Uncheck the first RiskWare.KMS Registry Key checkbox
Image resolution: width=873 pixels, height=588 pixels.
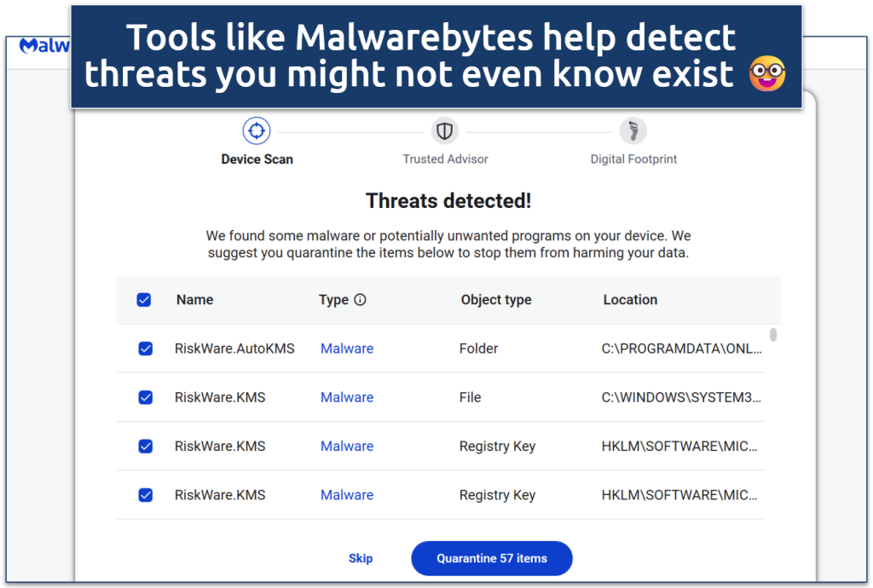(146, 446)
